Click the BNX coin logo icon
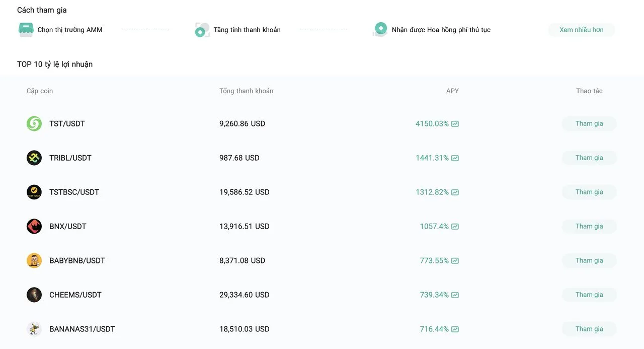The image size is (644, 349). pos(34,226)
